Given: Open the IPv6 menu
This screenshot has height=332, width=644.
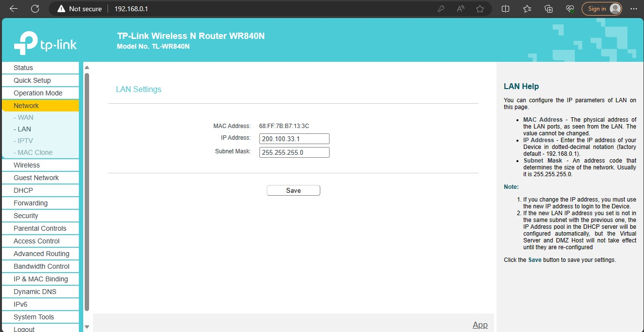Looking at the screenshot, I should click(40, 304).
